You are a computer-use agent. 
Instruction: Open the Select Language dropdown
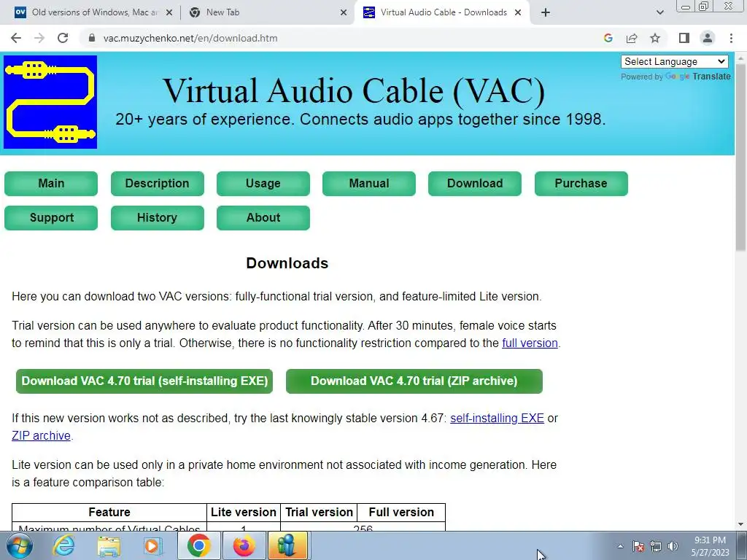[674, 61]
